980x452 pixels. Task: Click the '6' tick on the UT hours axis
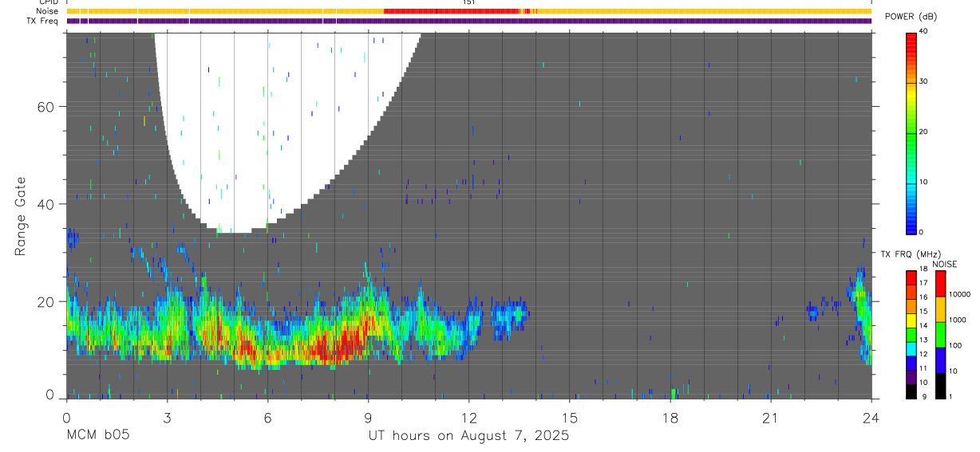tap(267, 418)
